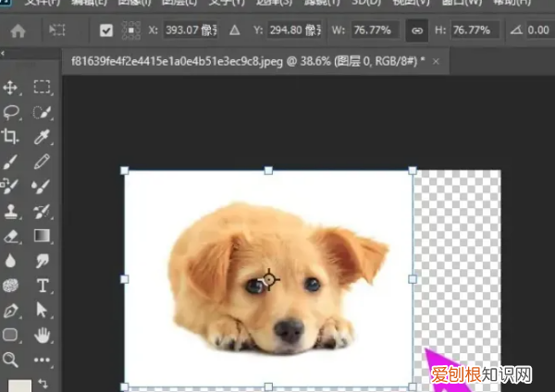
Task: Click the transform reference point crosshair
Action: click(269, 279)
